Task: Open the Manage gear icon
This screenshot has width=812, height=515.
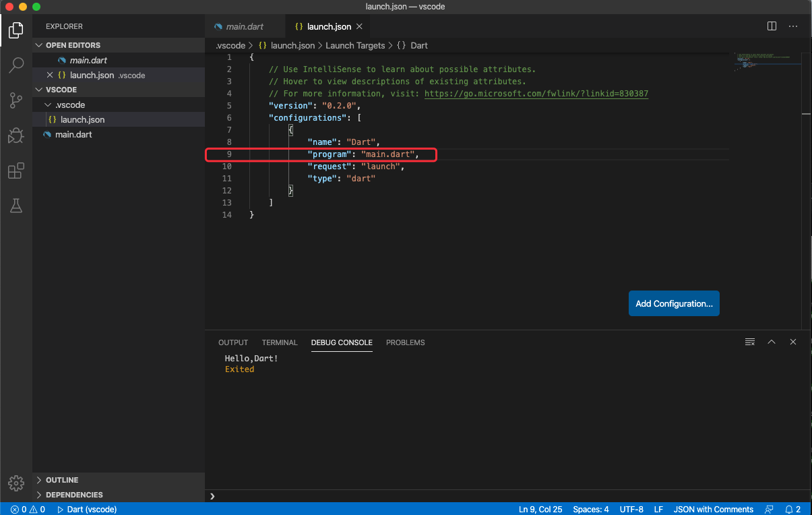Action: tap(16, 483)
